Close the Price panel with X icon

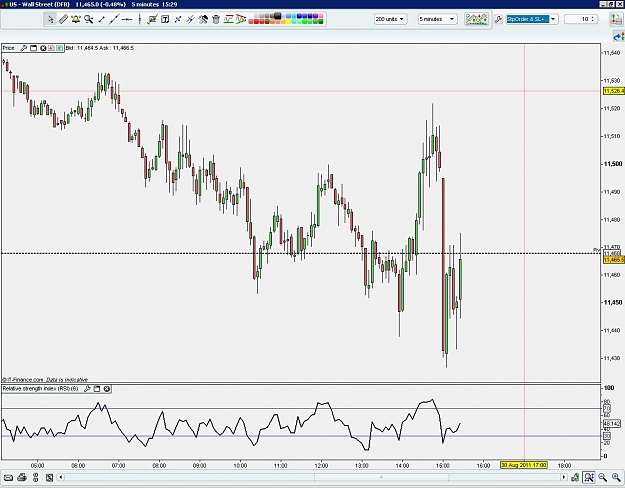(43, 48)
